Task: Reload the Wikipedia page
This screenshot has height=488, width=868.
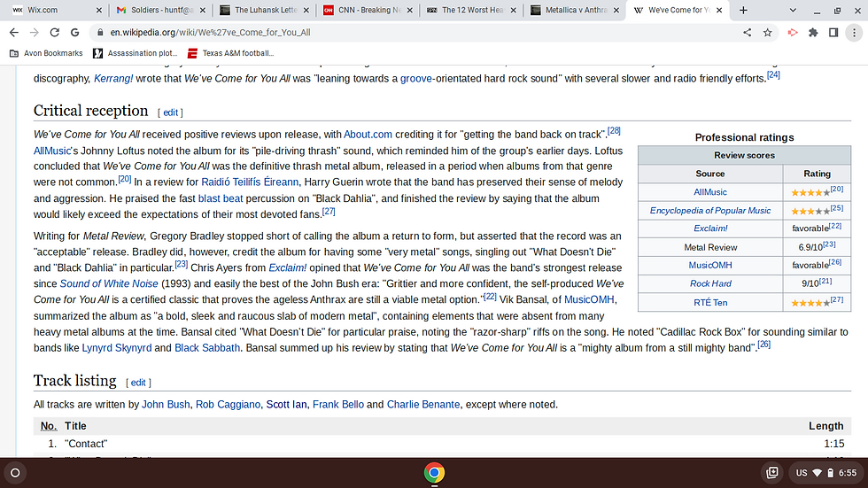Action: click(54, 33)
